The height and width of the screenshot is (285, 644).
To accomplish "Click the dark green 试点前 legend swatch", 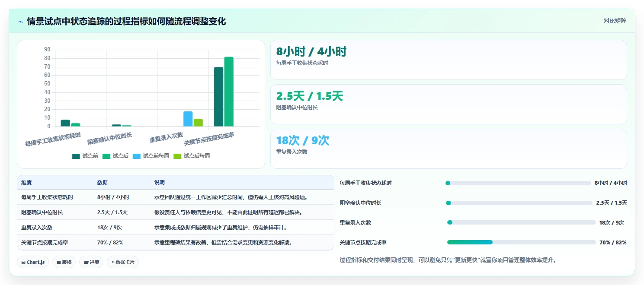I will [x=76, y=156].
